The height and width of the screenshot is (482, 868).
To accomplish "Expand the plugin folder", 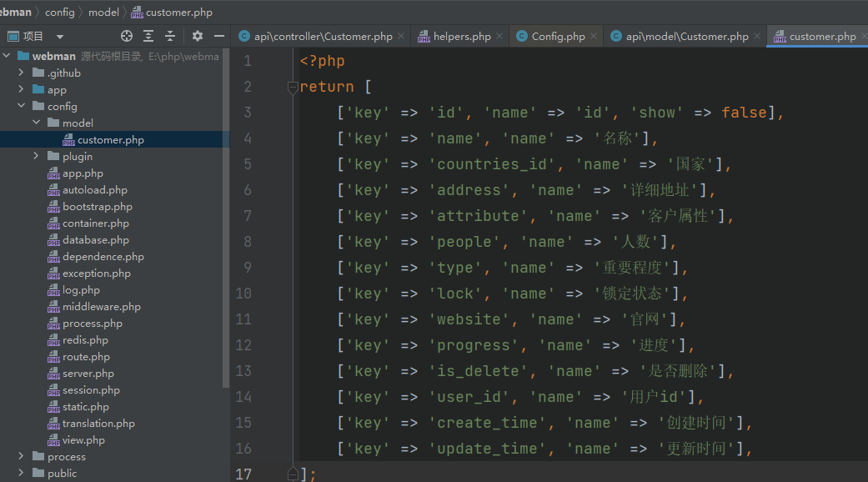I will click(36, 156).
